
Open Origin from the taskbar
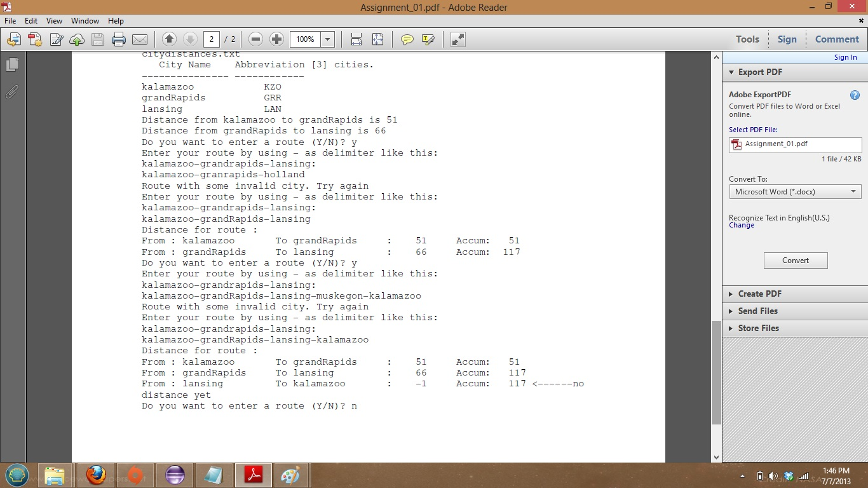(x=135, y=475)
